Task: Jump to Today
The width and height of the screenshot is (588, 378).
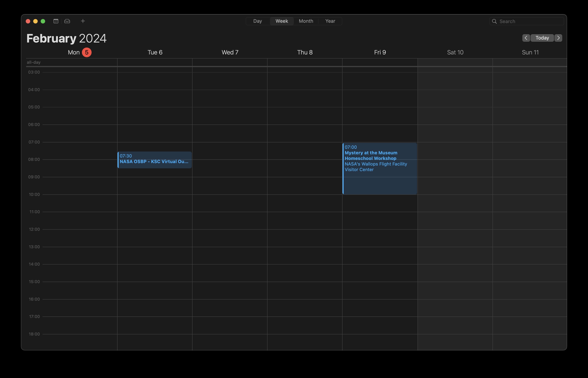Action: pos(542,38)
